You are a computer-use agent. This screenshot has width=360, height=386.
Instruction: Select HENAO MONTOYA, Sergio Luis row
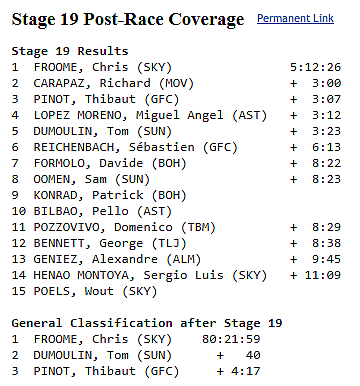176,275
